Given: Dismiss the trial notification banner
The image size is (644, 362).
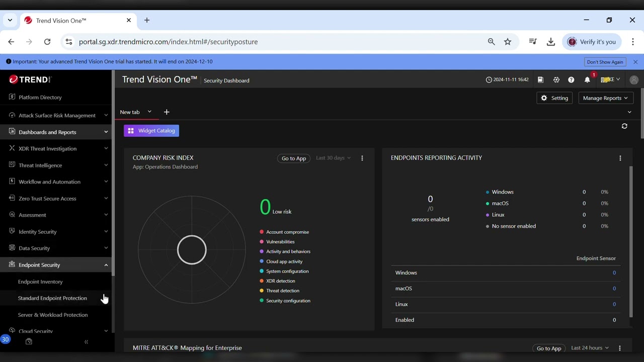Looking at the screenshot, I should (x=635, y=62).
